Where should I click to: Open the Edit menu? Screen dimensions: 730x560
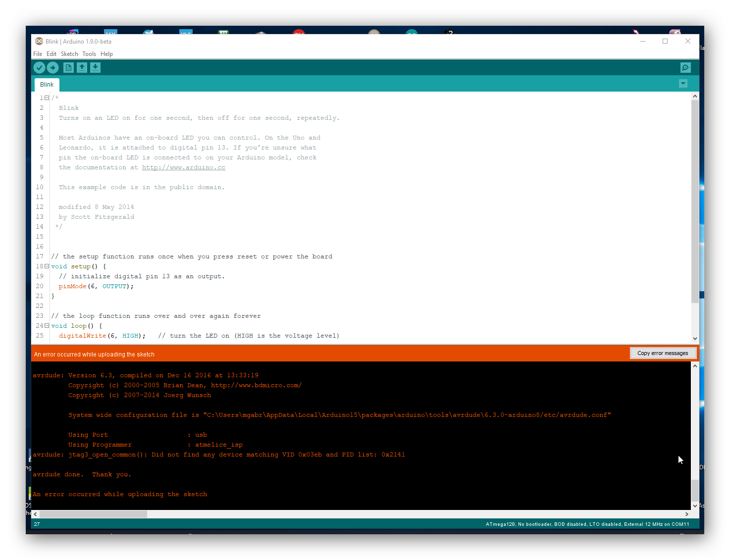pyautogui.click(x=52, y=54)
